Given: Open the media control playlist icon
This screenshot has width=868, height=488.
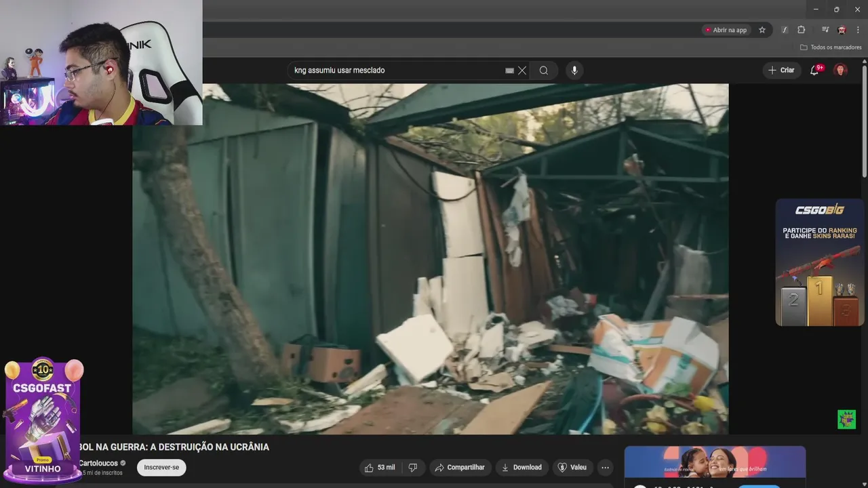Looking at the screenshot, I should coord(825,30).
